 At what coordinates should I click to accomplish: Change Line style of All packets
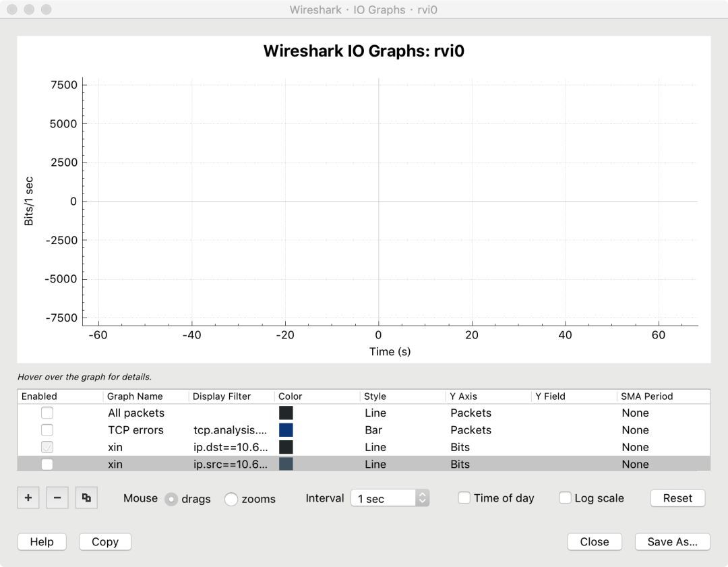(x=375, y=413)
